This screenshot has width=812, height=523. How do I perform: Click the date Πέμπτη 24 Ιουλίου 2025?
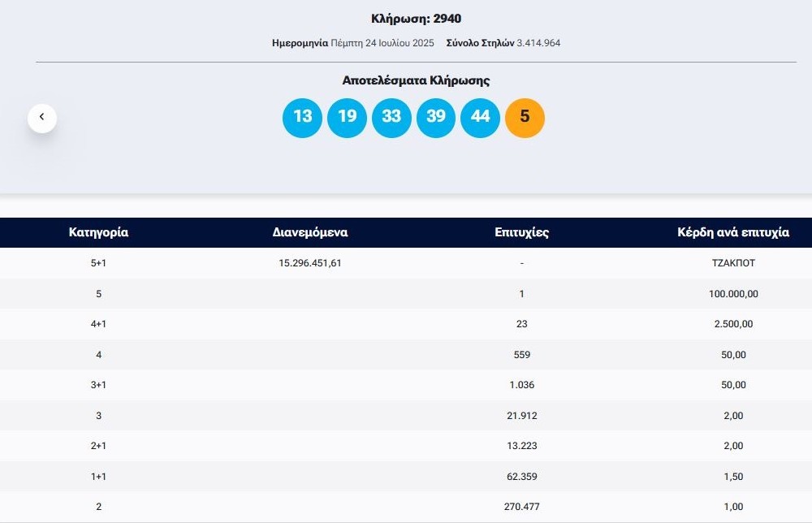pyautogui.click(x=382, y=43)
